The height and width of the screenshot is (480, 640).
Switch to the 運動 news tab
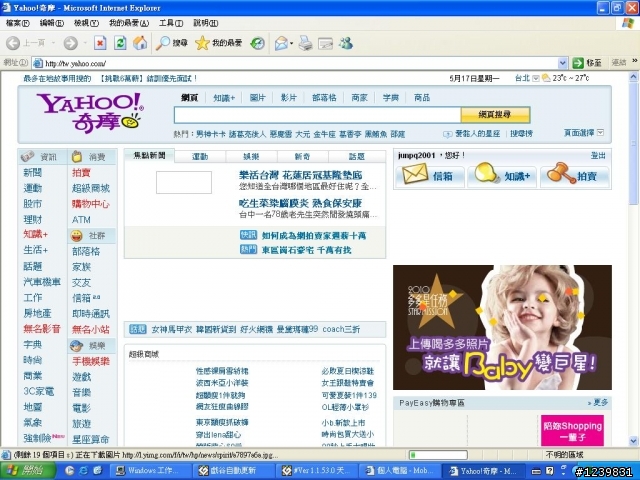(200, 156)
